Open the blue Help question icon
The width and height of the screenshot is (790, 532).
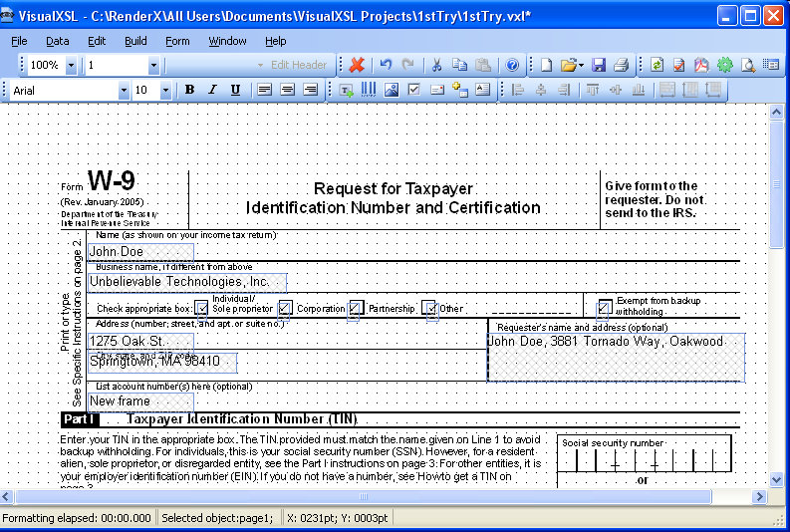coord(512,65)
